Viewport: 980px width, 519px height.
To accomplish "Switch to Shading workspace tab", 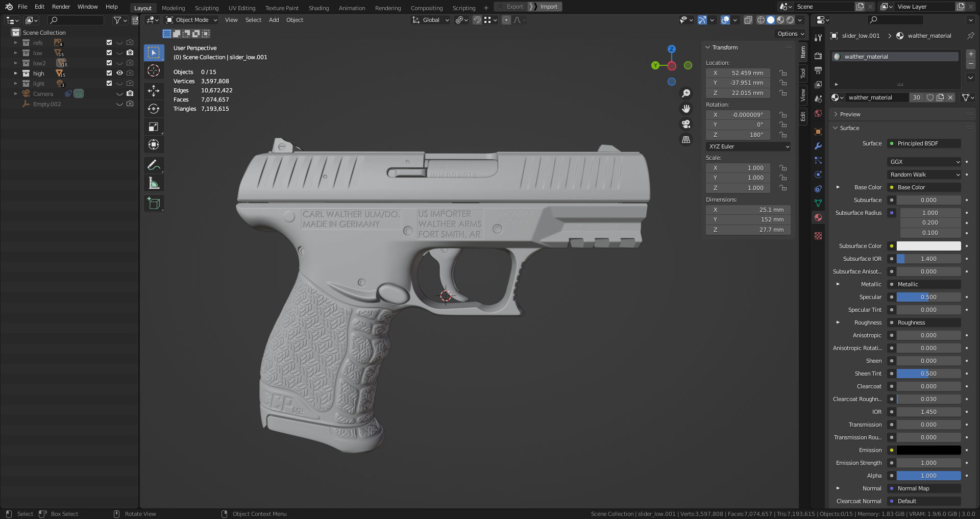I will pyautogui.click(x=318, y=8).
